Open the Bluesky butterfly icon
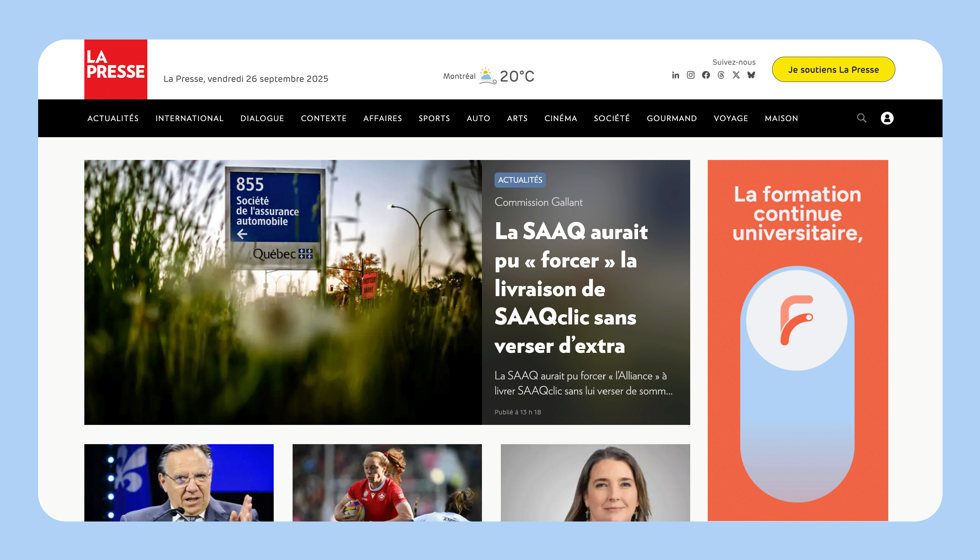The height and width of the screenshot is (560, 980). pyautogui.click(x=751, y=75)
